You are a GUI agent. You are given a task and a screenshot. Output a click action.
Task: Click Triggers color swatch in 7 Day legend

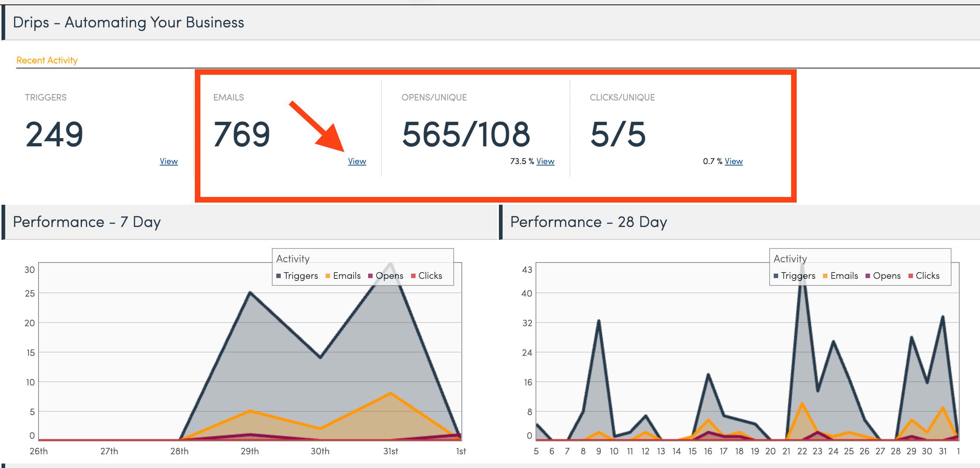(279, 275)
